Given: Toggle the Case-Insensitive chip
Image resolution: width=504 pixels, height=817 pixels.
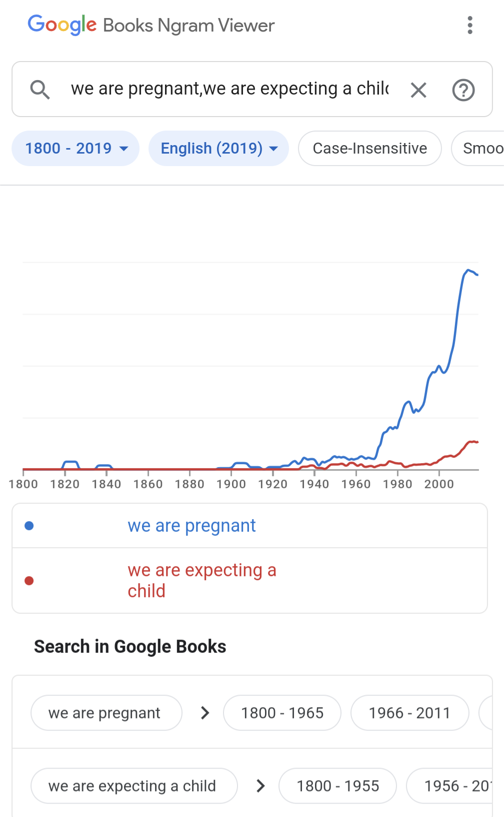Looking at the screenshot, I should coord(369,148).
